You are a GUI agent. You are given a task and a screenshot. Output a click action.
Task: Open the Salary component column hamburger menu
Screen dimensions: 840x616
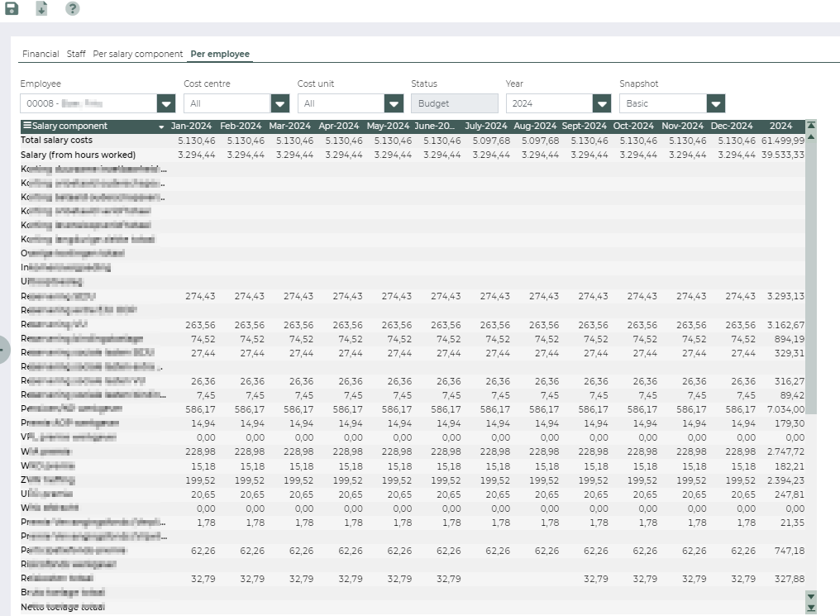(x=26, y=126)
